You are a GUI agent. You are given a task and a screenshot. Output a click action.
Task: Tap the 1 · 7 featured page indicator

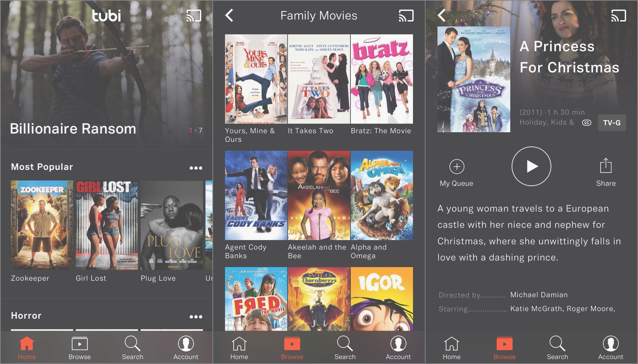coord(196,130)
